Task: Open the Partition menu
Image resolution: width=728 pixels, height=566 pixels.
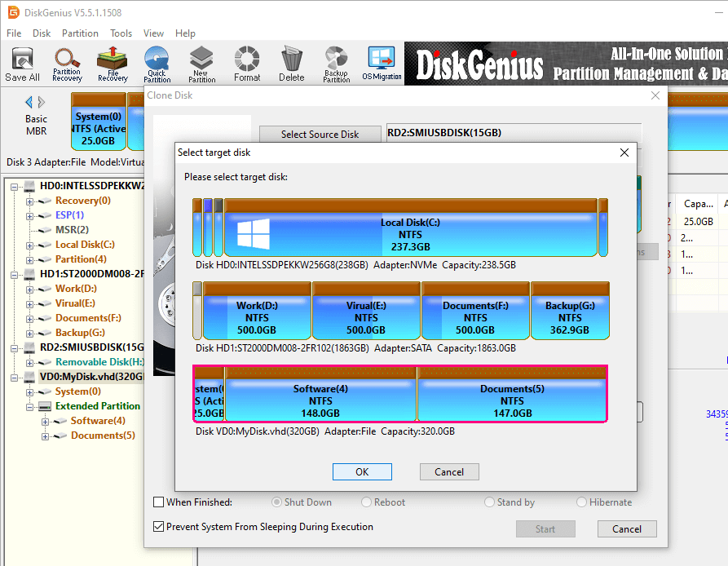Action: [80, 33]
